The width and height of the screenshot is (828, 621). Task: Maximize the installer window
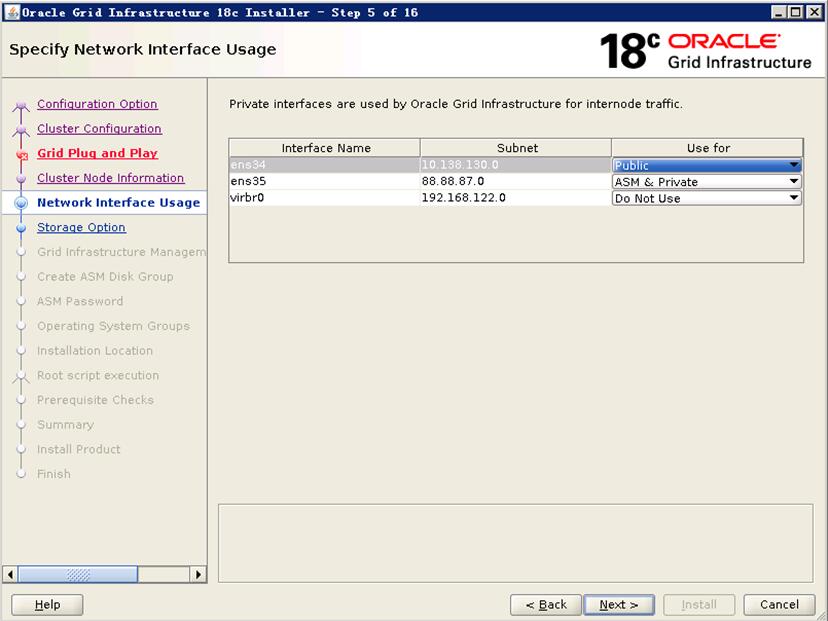pos(796,12)
